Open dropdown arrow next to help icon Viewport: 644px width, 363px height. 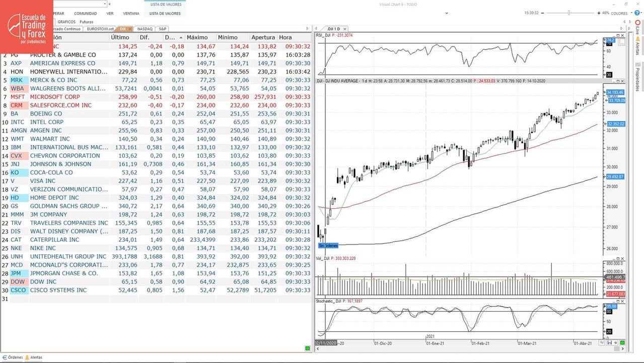click(641, 13)
